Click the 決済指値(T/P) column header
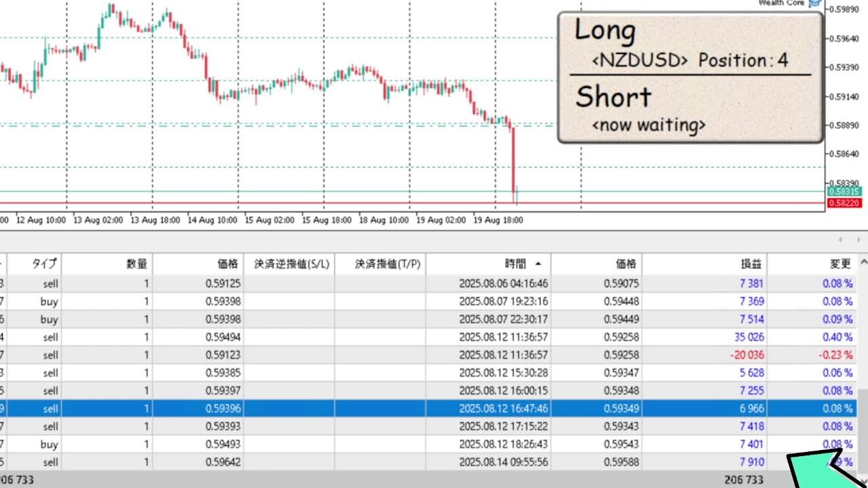 click(x=387, y=264)
